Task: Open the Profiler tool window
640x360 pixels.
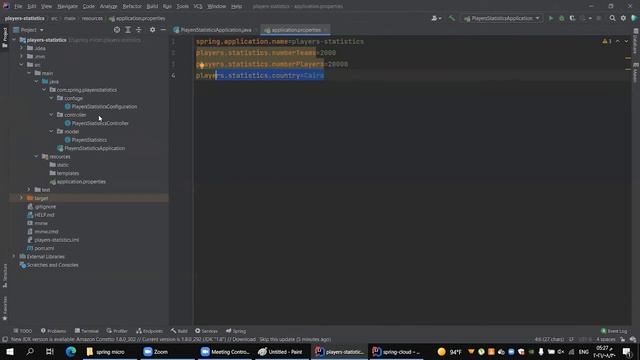Action: point(117,331)
